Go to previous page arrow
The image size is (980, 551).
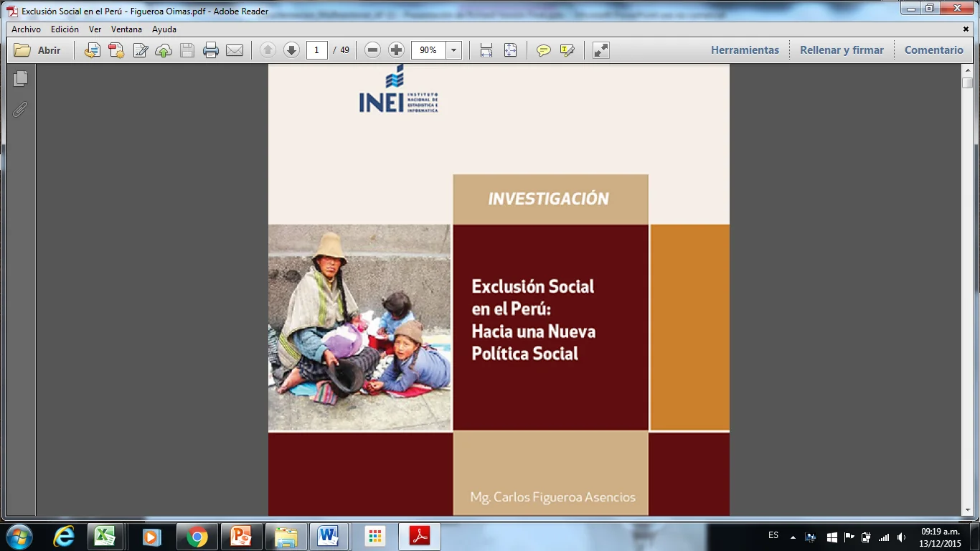pyautogui.click(x=268, y=50)
